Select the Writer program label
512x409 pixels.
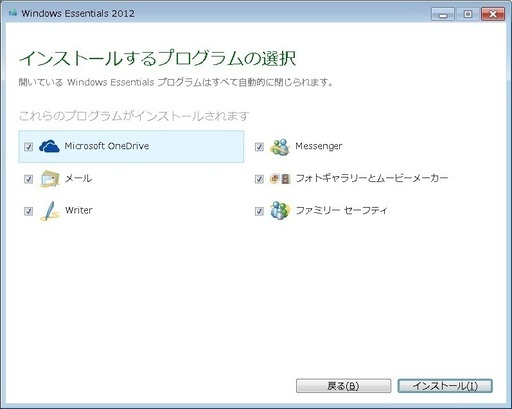pyautogui.click(x=79, y=210)
